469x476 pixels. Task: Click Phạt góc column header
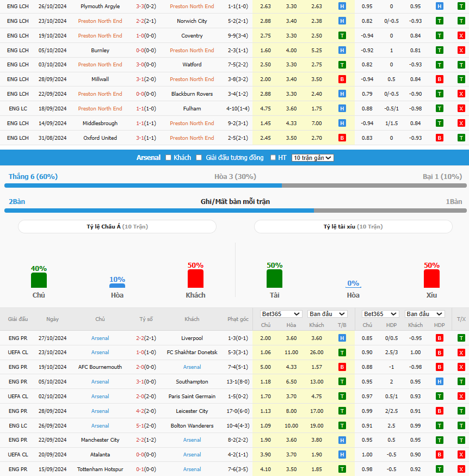coord(238,319)
